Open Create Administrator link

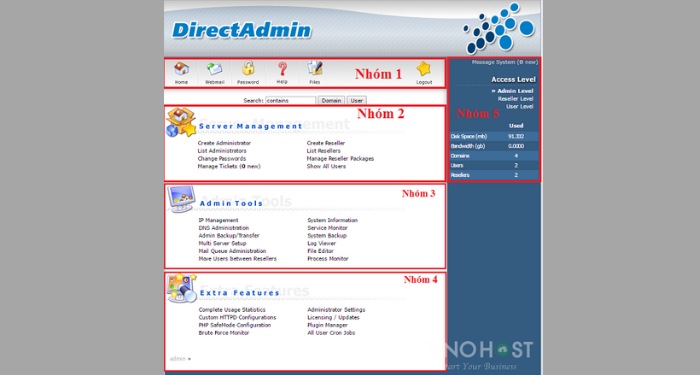click(x=224, y=143)
